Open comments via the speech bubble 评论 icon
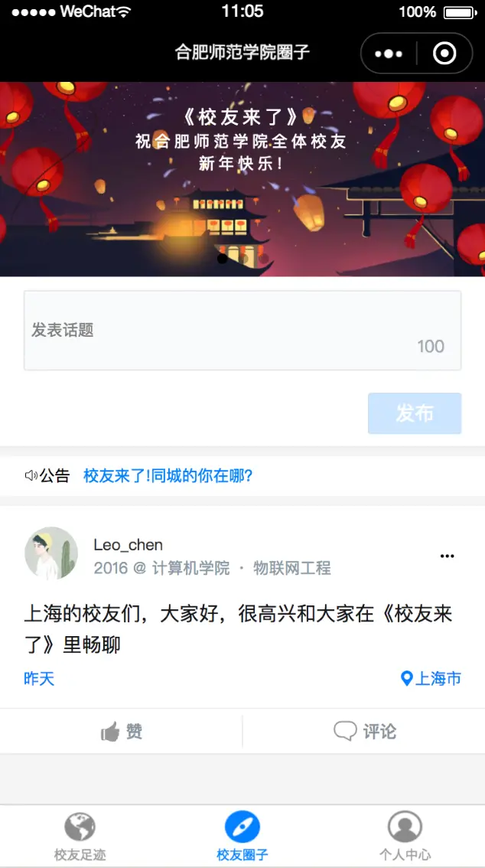Image resolution: width=485 pixels, height=868 pixels. pos(345,731)
